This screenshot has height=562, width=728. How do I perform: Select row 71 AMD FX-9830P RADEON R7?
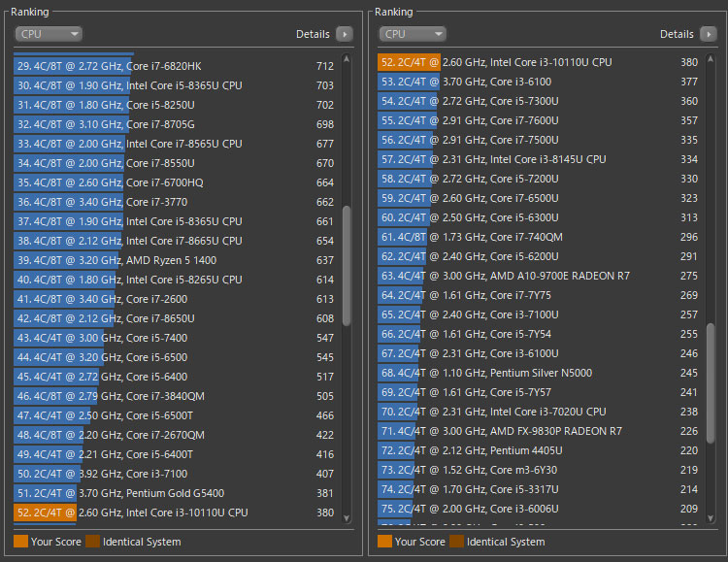click(x=541, y=431)
